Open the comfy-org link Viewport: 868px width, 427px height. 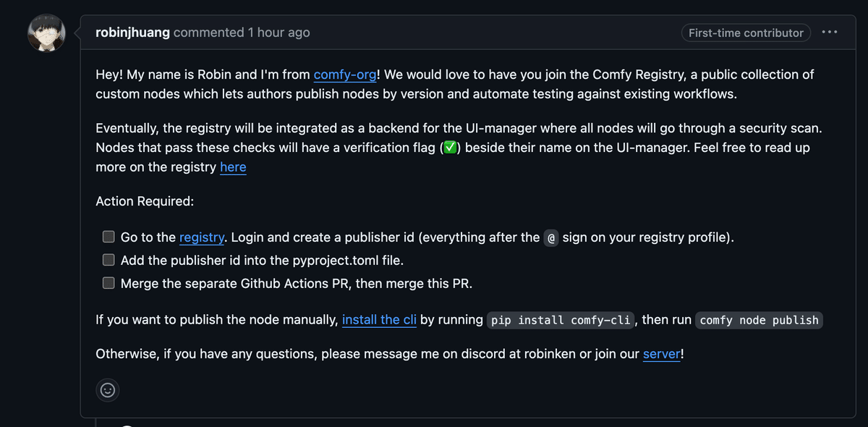tap(344, 75)
